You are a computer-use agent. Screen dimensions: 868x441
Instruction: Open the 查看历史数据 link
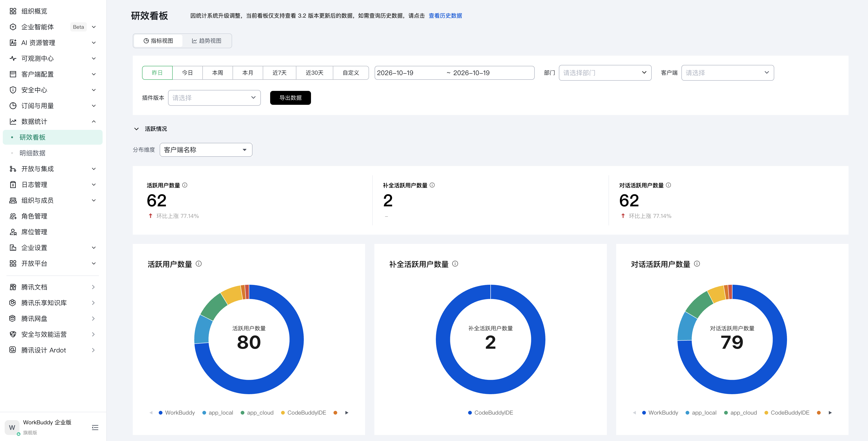click(445, 16)
